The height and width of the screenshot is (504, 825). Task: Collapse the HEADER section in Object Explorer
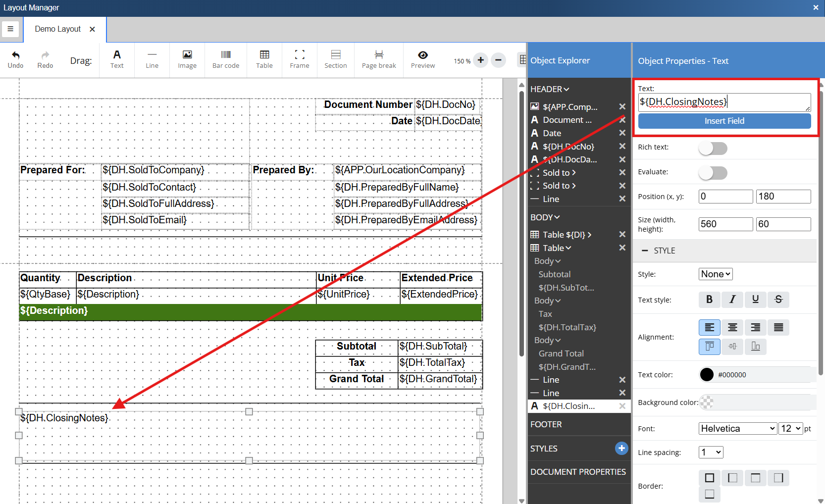[549, 89]
